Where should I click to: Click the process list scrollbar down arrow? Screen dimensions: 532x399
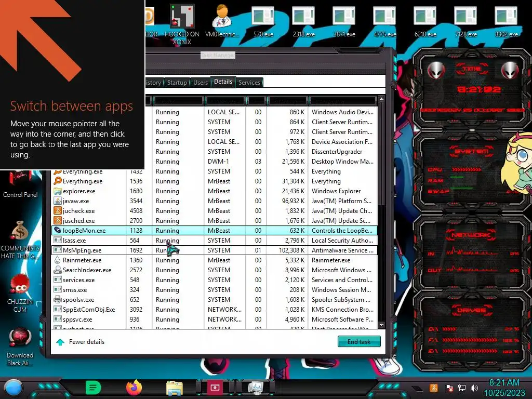(381, 325)
